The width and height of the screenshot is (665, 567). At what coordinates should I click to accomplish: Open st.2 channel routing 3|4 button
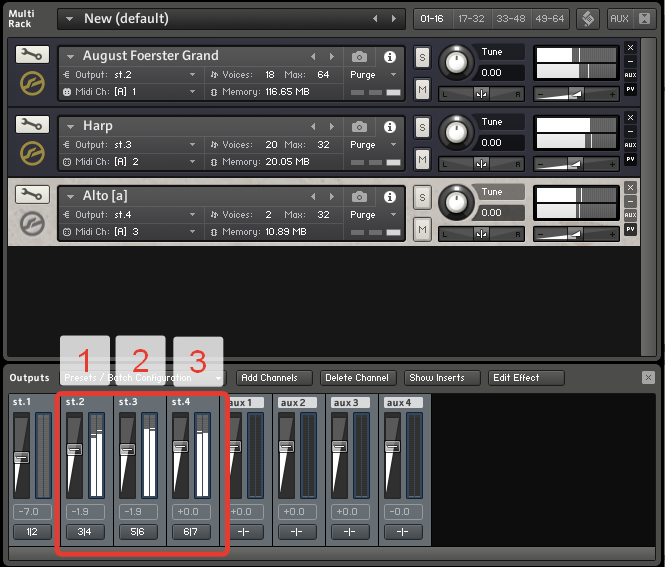(x=84, y=531)
